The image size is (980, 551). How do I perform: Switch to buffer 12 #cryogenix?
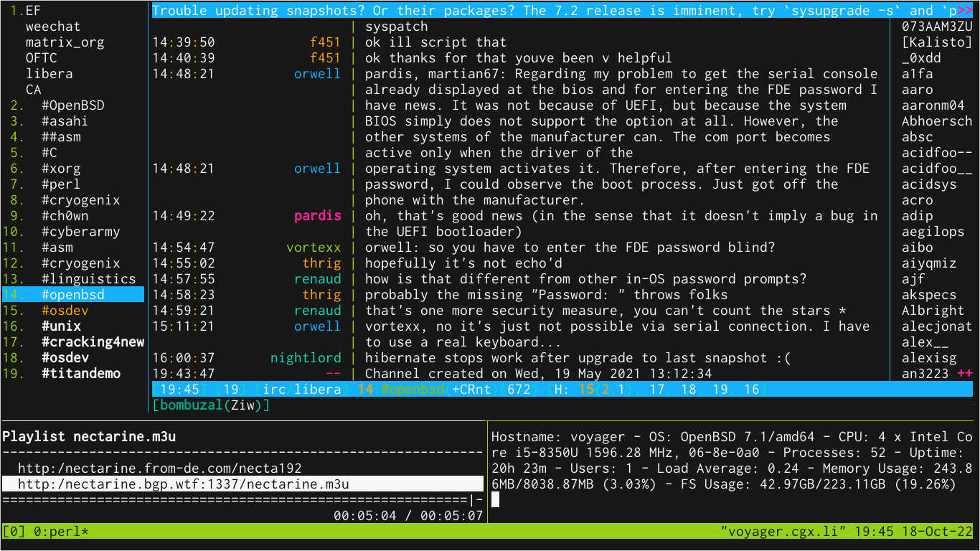pos(81,263)
